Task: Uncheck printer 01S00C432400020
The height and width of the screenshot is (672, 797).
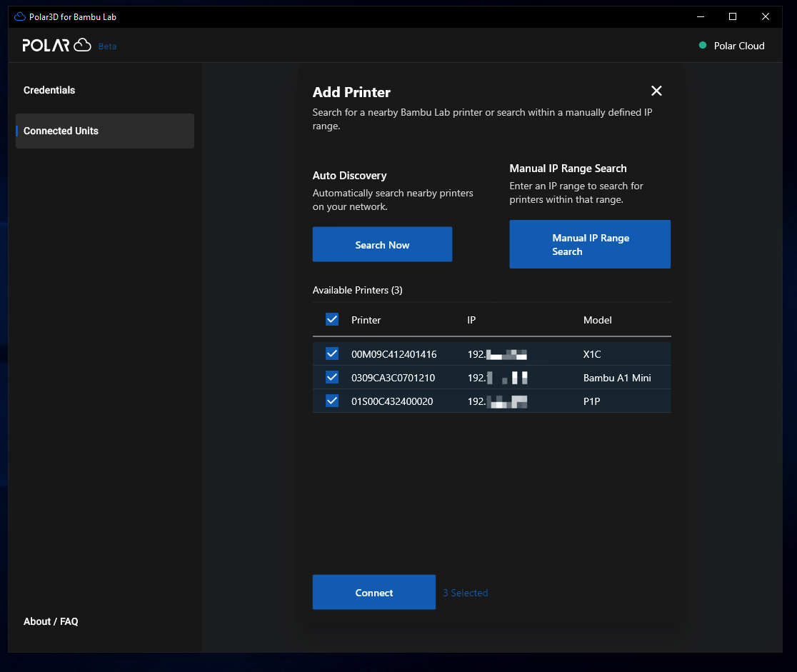Action: (x=332, y=401)
